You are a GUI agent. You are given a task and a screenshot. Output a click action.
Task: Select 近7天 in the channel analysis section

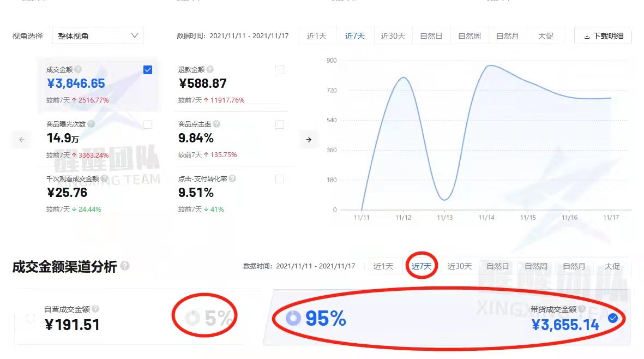click(422, 266)
